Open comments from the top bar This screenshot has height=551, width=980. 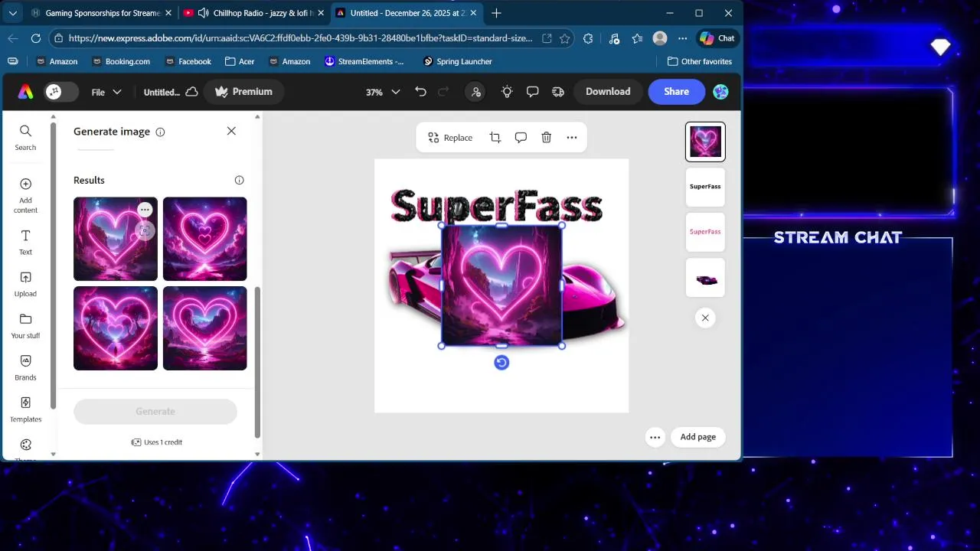532,92
